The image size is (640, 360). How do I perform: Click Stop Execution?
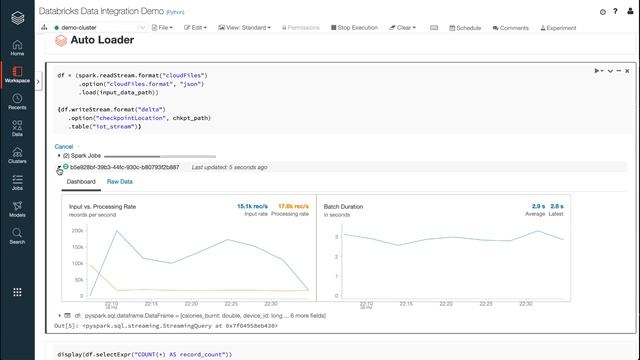(x=354, y=28)
